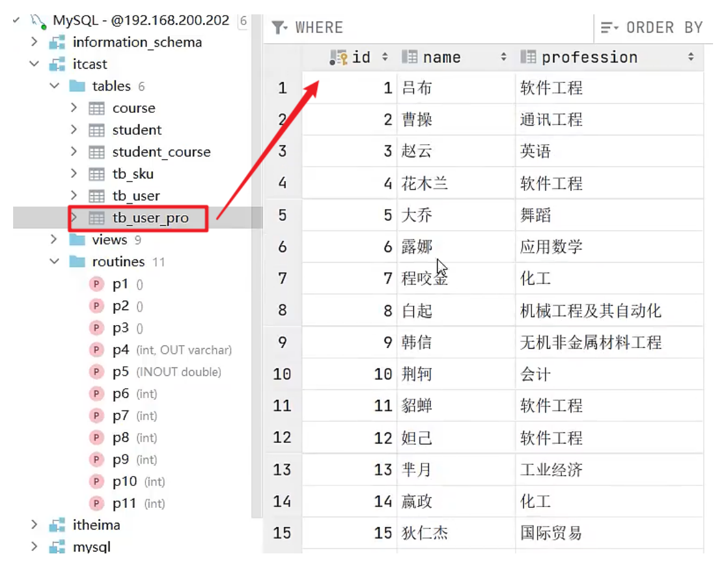Click the course table icon
This screenshot has width=728, height=564.
(97, 108)
